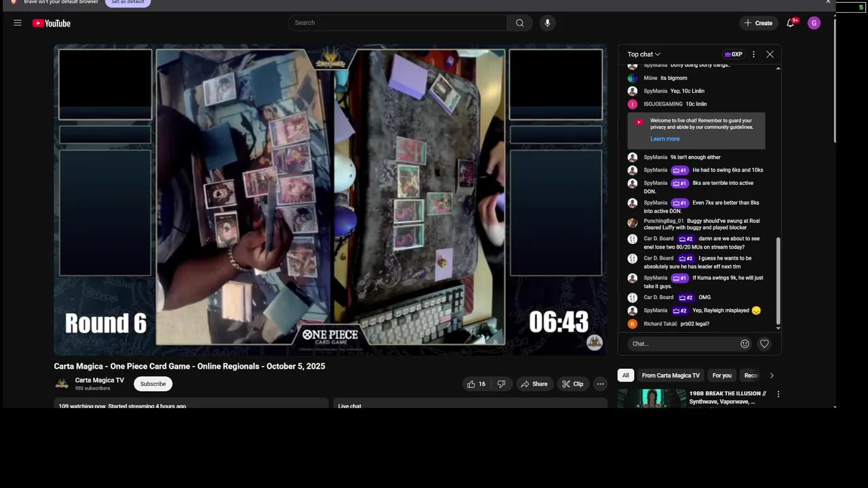This screenshot has width=868, height=488.
Task: Click the channel watermark on video
Action: pyautogui.click(x=595, y=342)
